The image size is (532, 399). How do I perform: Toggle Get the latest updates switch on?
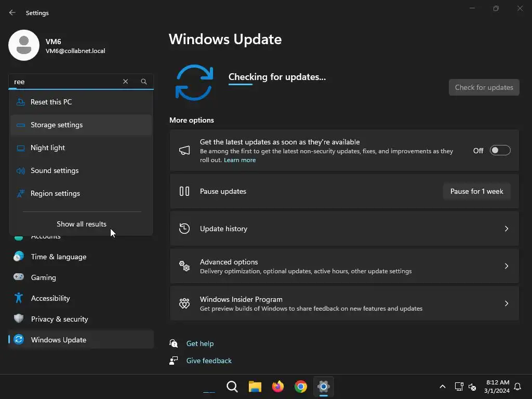point(500,150)
